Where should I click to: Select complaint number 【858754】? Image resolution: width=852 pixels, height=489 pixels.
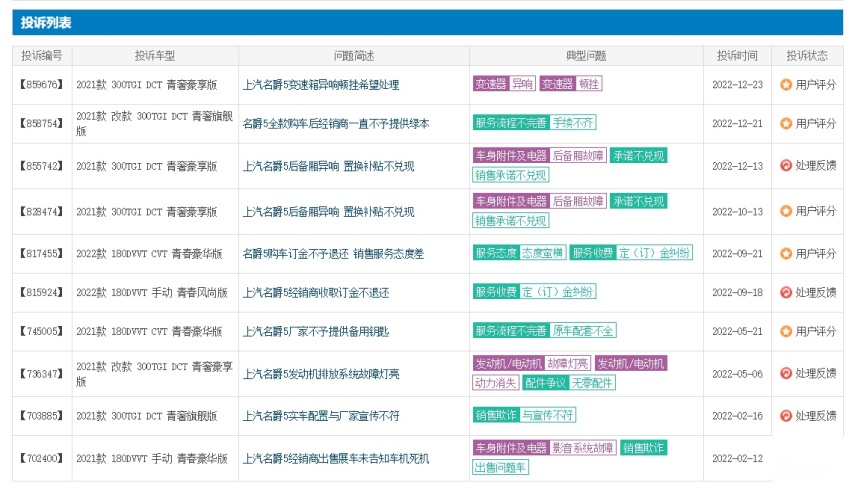[x=42, y=123]
